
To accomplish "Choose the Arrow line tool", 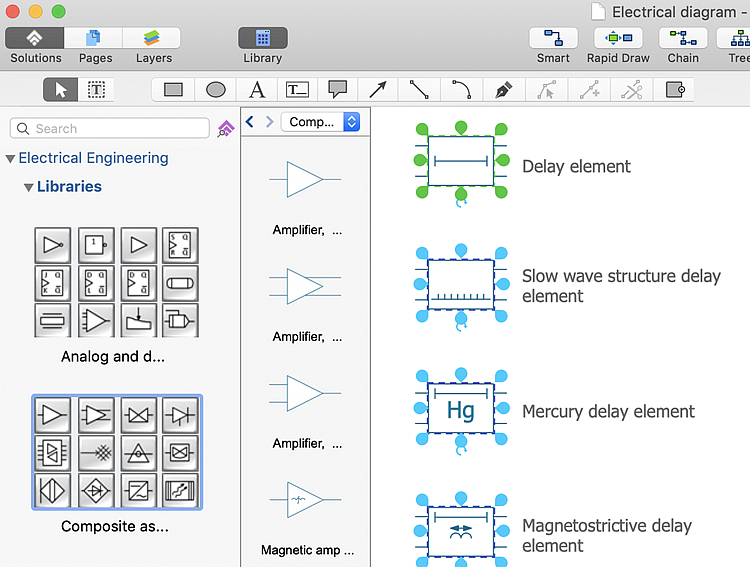I will coord(378,90).
